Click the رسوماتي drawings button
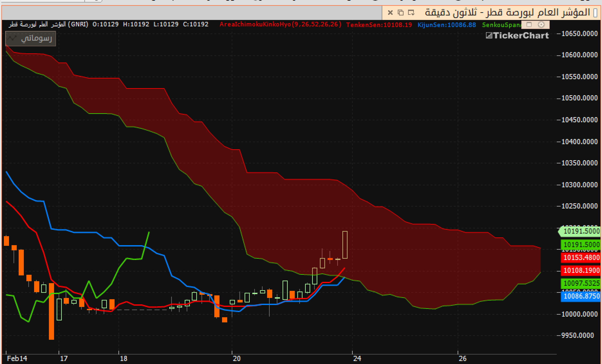 point(30,38)
